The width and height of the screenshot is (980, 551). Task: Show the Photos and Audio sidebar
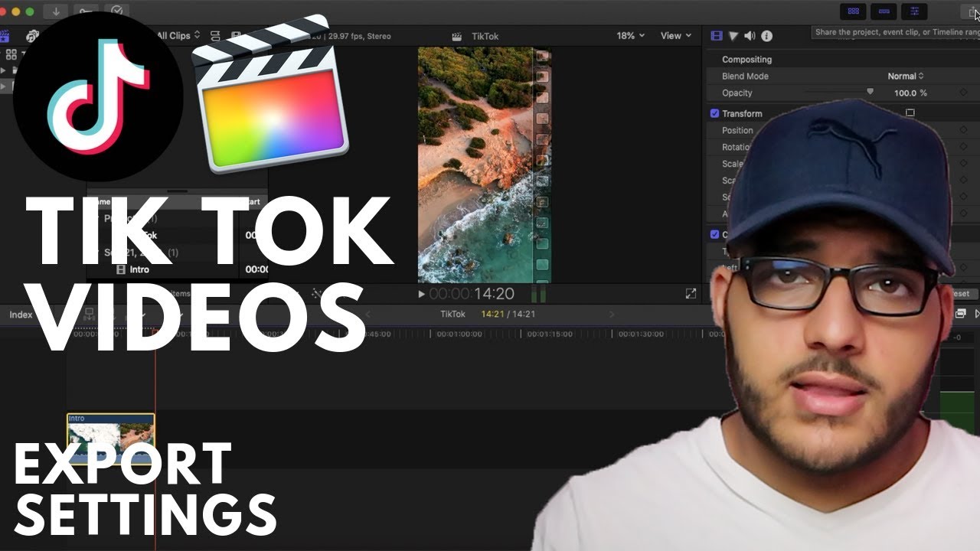point(32,36)
